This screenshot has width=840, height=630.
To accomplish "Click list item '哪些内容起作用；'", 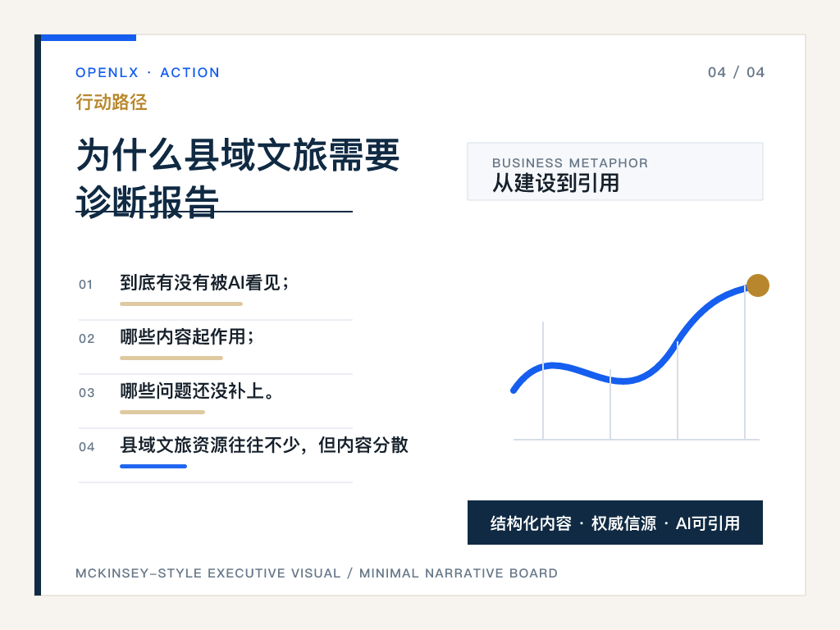I will (x=187, y=336).
